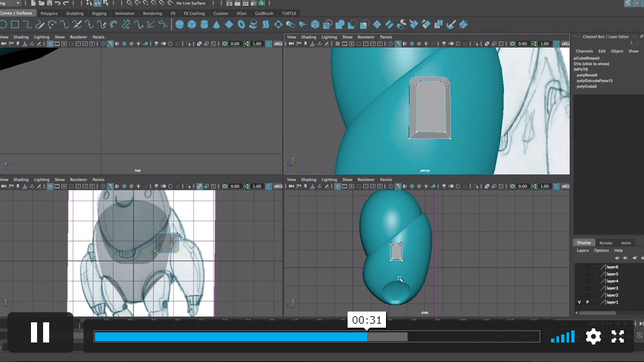This screenshot has height=362, width=644.
Task: Toggle visibility V box for layer1
Action: click(579, 303)
